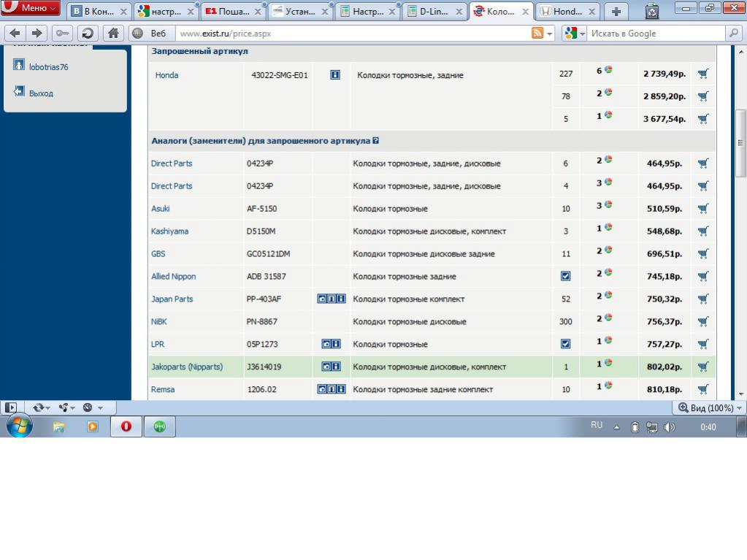The height and width of the screenshot is (560, 747).
Task: Open the media player taskbar icon
Action: click(93, 426)
